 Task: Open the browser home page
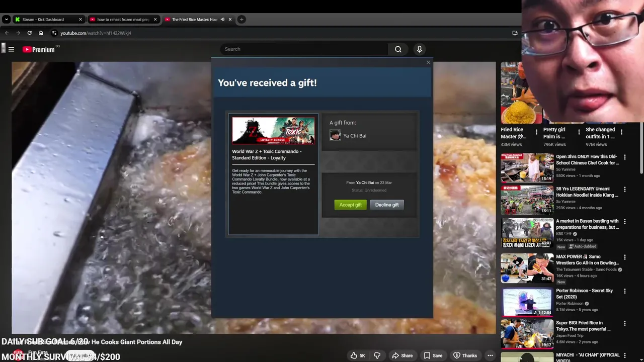pyautogui.click(x=41, y=33)
